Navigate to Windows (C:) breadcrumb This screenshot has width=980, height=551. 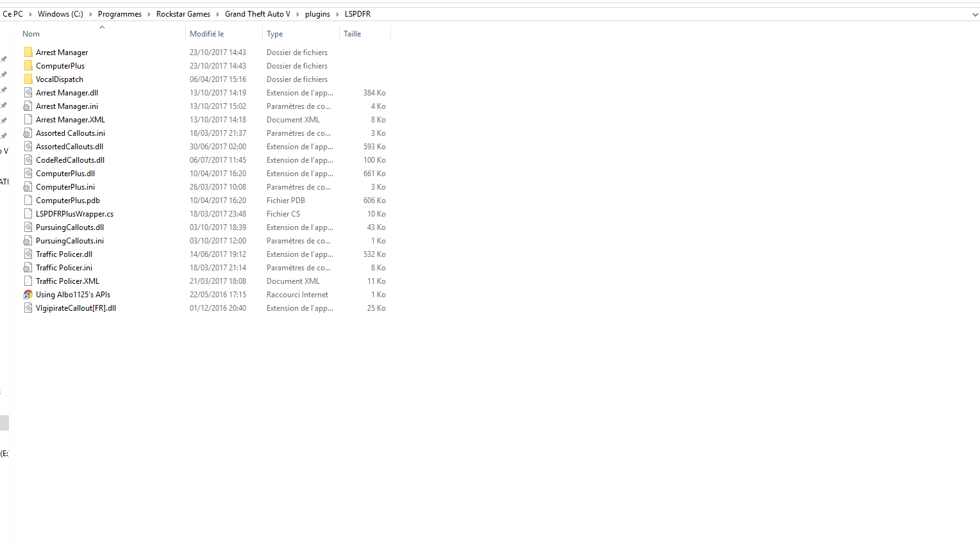pyautogui.click(x=60, y=14)
